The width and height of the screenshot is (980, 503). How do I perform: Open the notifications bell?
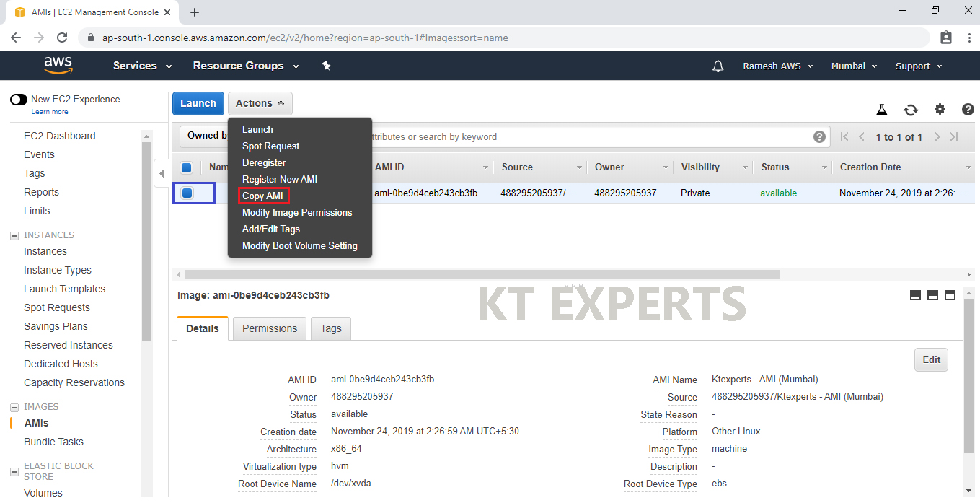coord(718,66)
